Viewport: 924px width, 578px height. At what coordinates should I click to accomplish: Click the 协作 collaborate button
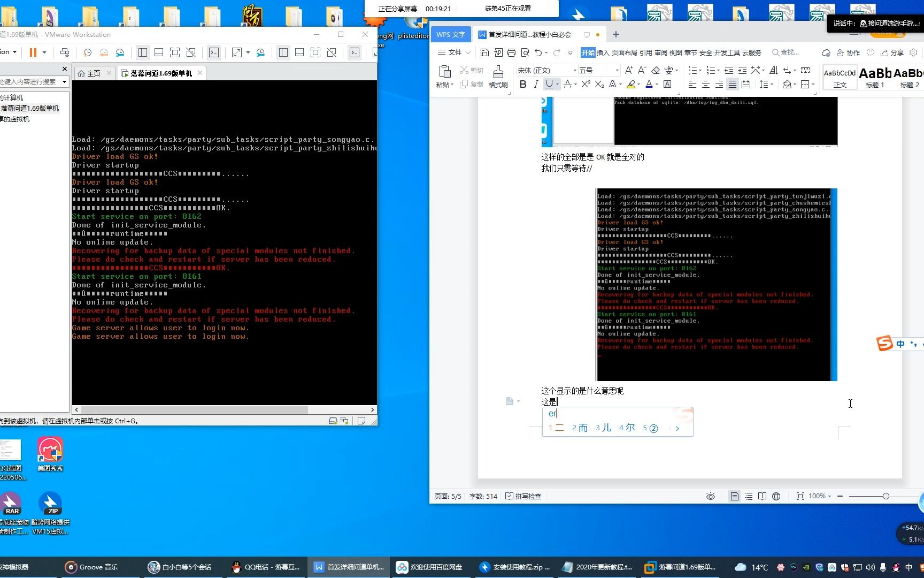(848, 52)
